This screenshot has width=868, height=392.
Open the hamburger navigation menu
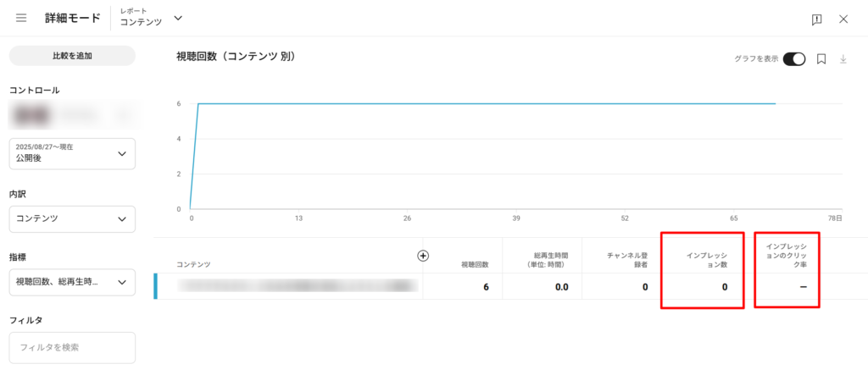[21, 18]
